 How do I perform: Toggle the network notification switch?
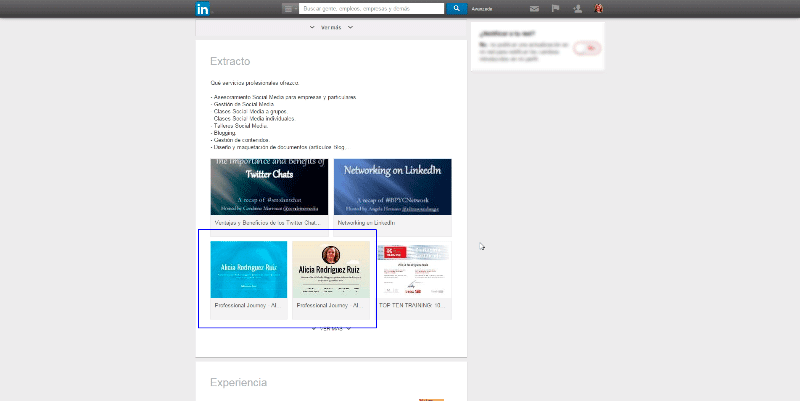[x=587, y=47]
